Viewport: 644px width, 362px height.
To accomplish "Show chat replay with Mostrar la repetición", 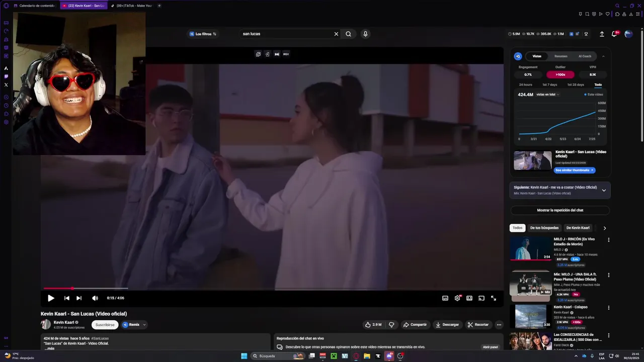I will [560, 210].
